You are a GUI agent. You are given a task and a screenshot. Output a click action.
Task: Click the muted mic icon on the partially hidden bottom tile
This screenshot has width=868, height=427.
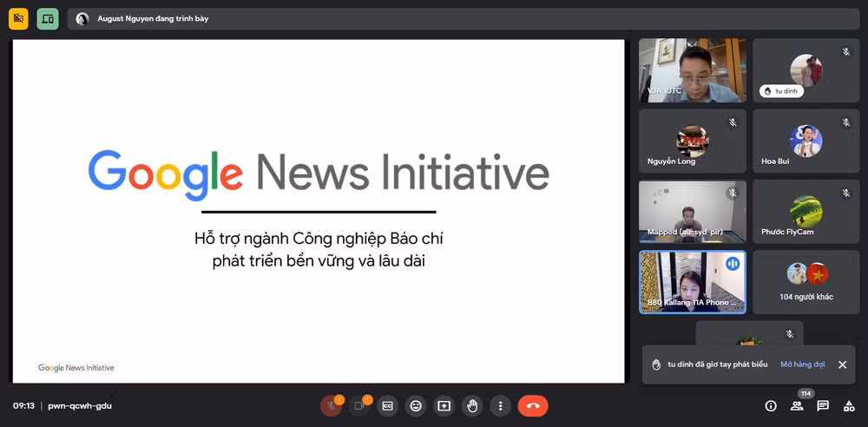(x=789, y=334)
